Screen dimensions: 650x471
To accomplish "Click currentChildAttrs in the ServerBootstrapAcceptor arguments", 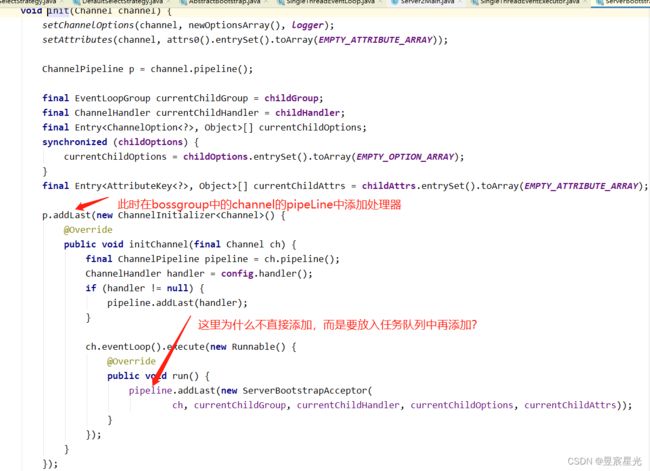I will pos(570,405).
